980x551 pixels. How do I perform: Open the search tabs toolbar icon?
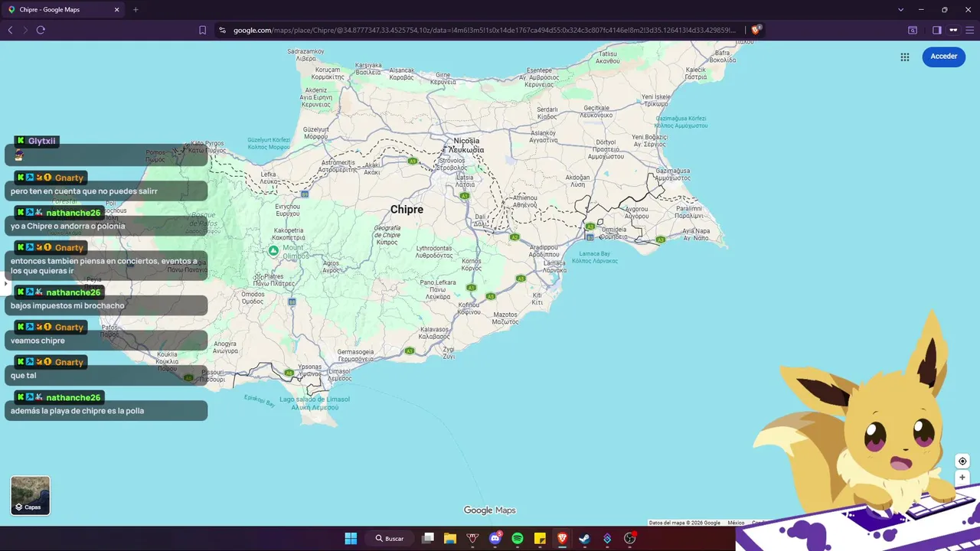pyautogui.click(x=913, y=30)
